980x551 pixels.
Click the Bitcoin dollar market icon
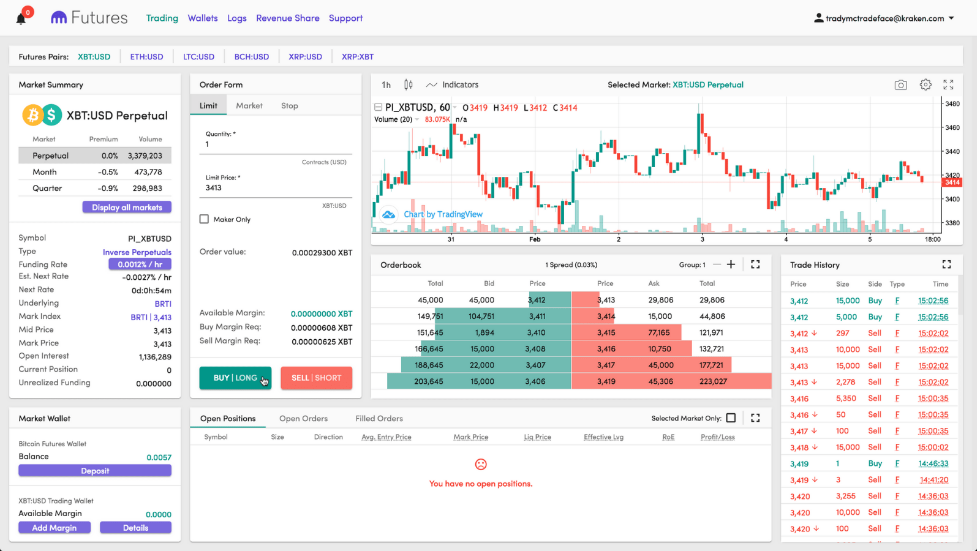(42, 114)
